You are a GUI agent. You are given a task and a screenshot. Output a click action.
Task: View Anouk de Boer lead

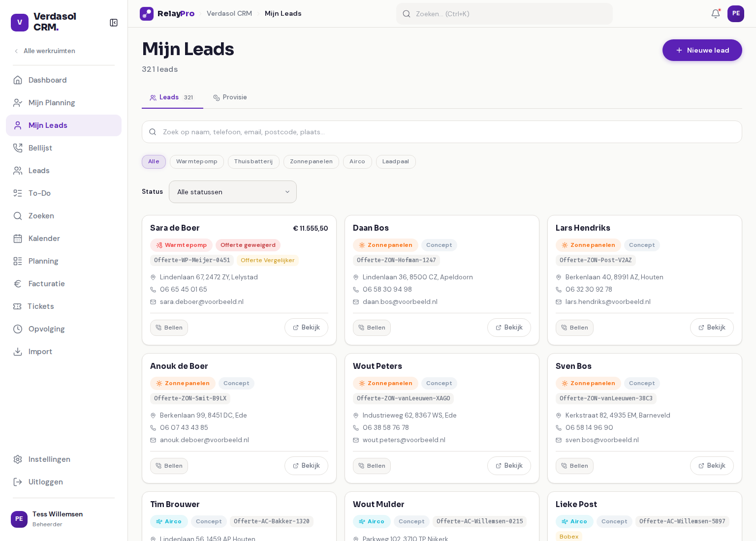pyautogui.click(x=306, y=466)
